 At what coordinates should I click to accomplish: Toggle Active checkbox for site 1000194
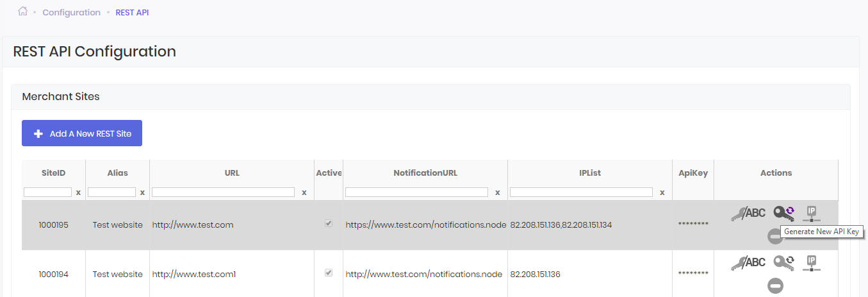click(x=329, y=273)
